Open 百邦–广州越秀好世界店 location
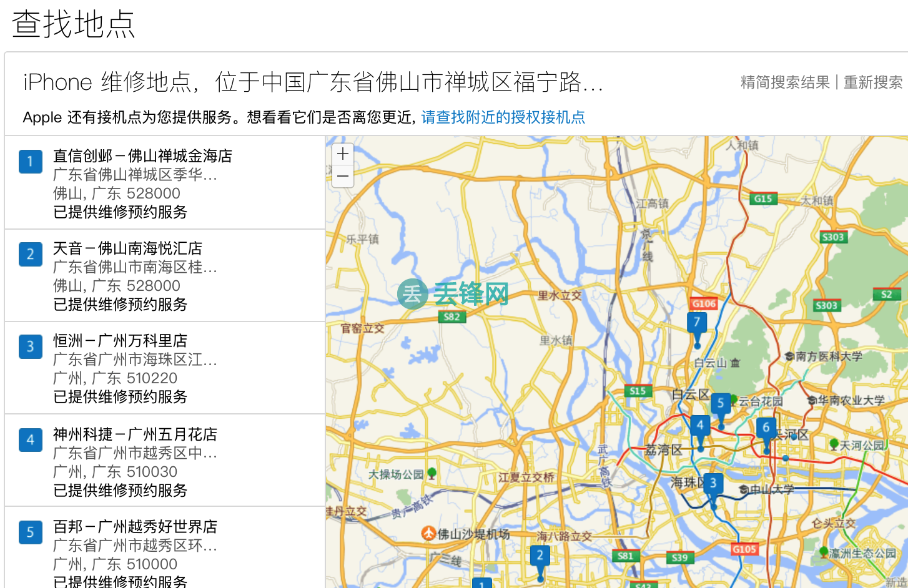The height and width of the screenshot is (588, 908). [x=135, y=527]
